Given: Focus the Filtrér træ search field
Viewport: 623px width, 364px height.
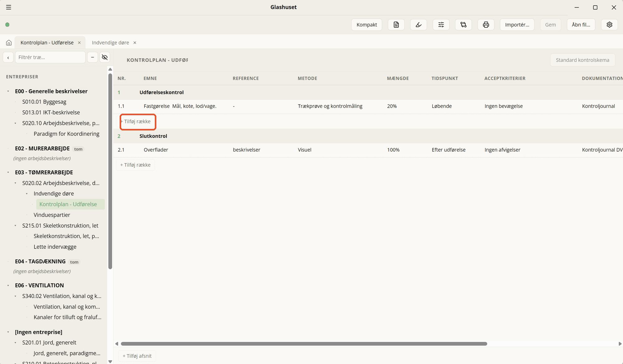Looking at the screenshot, I should coord(50,57).
